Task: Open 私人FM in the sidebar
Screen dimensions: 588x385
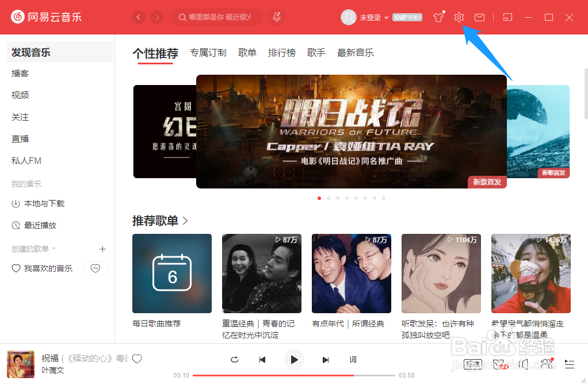Action: pos(26,161)
